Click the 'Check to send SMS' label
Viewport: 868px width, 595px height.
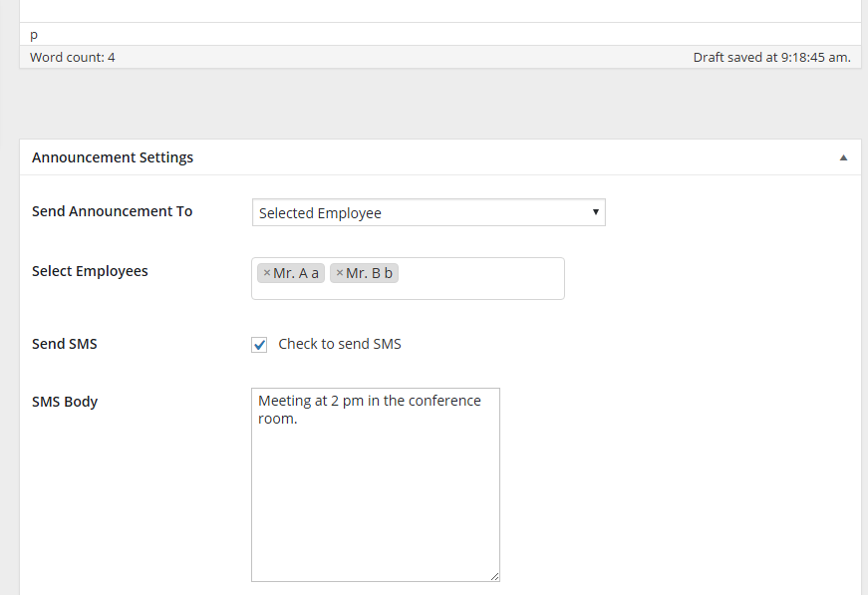click(x=340, y=344)
